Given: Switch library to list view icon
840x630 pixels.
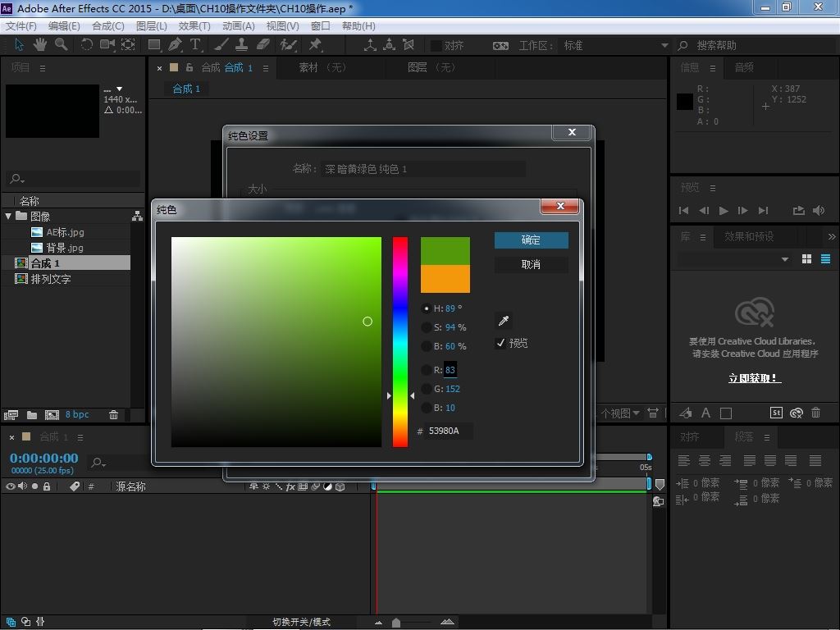Looking at the screenshot, I should point(825,259).
